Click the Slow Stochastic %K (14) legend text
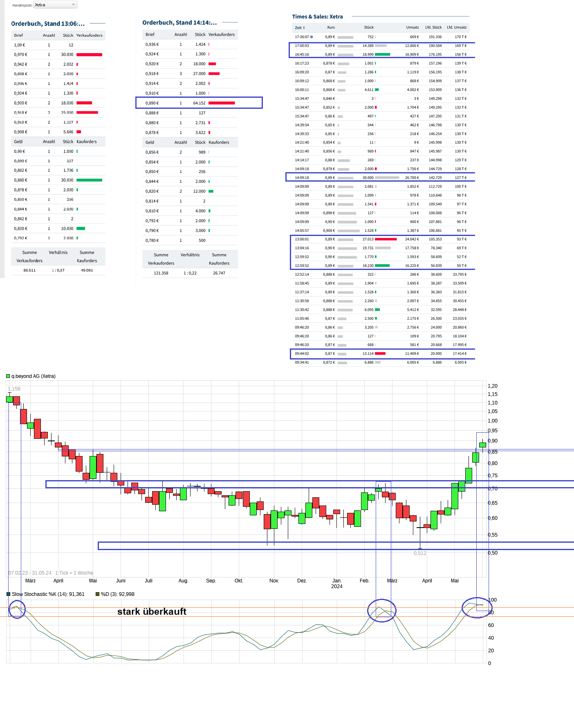 48,594
